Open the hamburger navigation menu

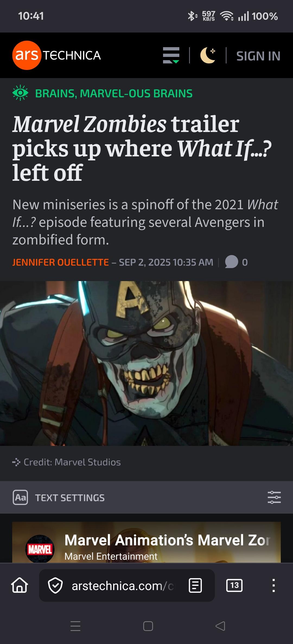click(171, 55)
